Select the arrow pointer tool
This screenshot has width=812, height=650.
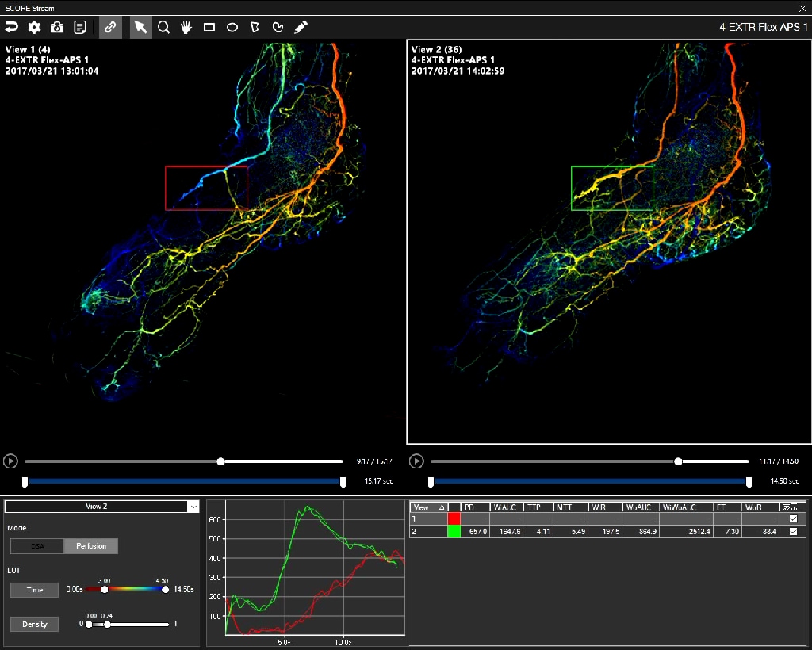(140, 27)
